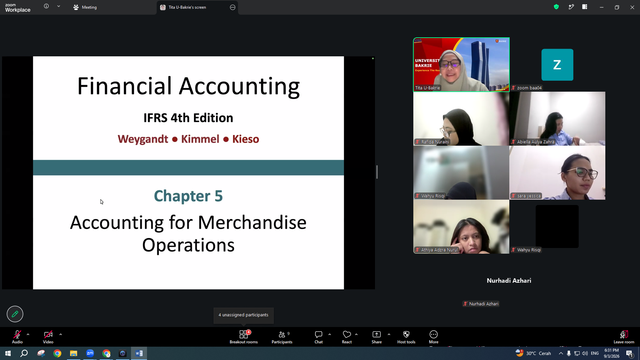Select Abiella Aulya Zahra's video tile
Viewport: 640px width, 360px height.
557,118
